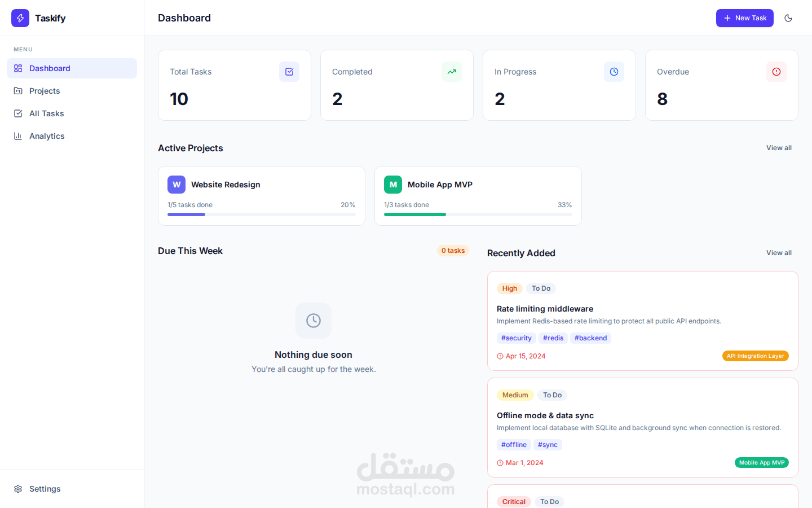Viewport: 812px width, 508px height.
Task: Click the Overdue count 8
Action: (x=663, y=99)
